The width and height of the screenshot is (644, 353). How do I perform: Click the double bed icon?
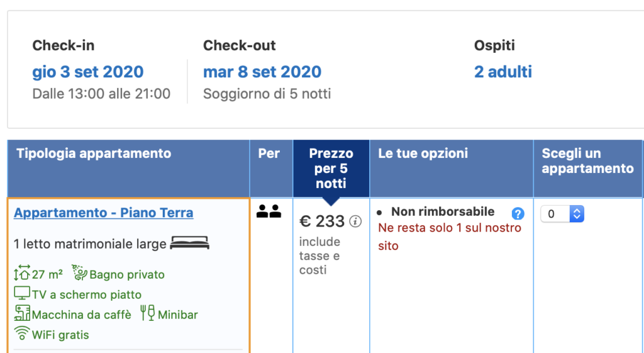click(x=190, y=243)
